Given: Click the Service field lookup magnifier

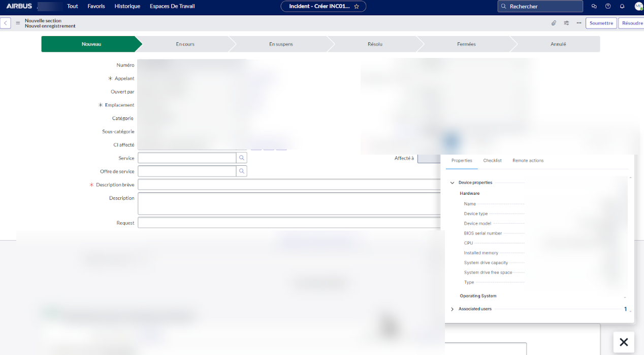Looking at the screenshot, I should click(242, 158).
